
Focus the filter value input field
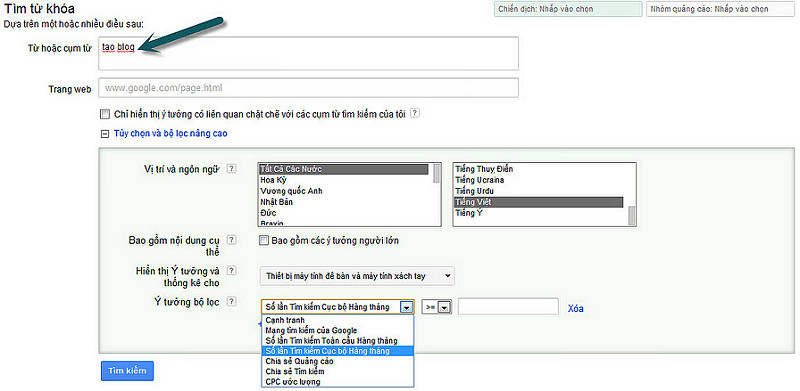click(x=508, y=307)
